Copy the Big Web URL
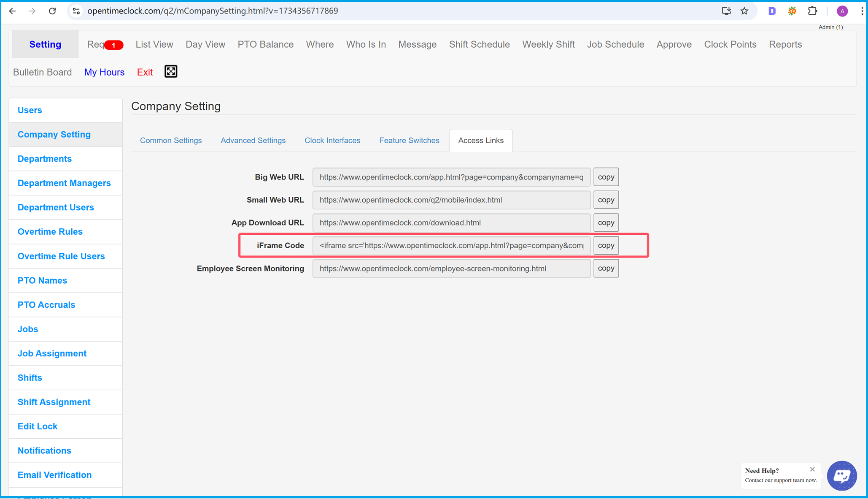868x499 pixels. point(606,177)
